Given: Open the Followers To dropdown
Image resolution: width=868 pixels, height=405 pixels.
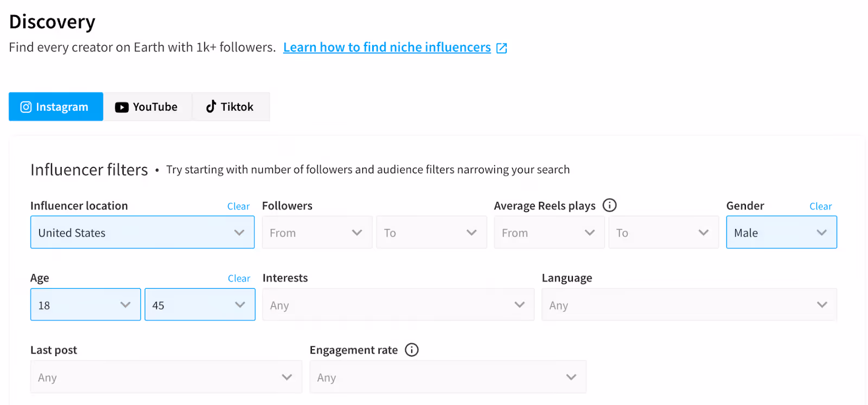Looking at the screenshot, I should (431, 233).
